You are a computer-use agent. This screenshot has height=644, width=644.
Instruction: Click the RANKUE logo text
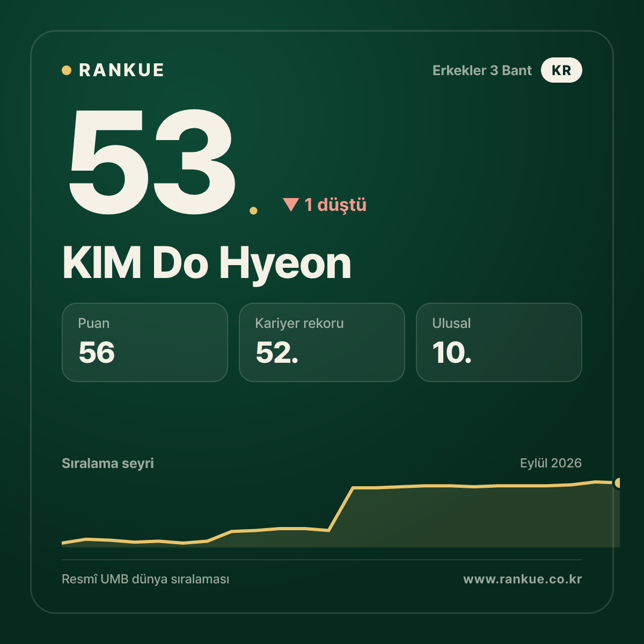pos(121,70)
